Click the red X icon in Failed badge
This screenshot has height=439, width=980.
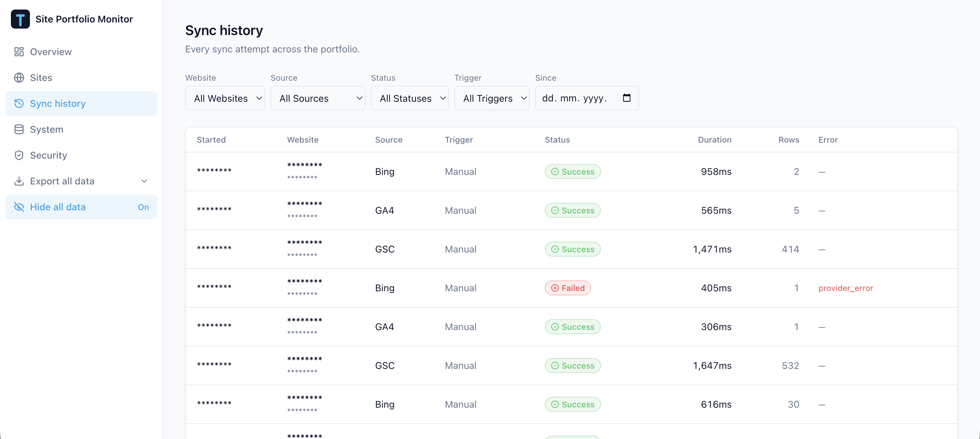click(555, 288)
